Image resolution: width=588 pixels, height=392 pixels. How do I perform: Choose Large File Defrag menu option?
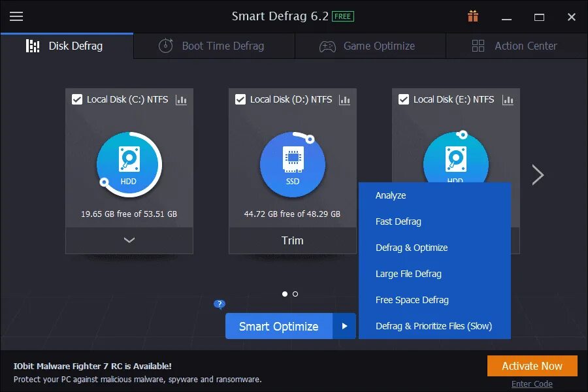434,274
